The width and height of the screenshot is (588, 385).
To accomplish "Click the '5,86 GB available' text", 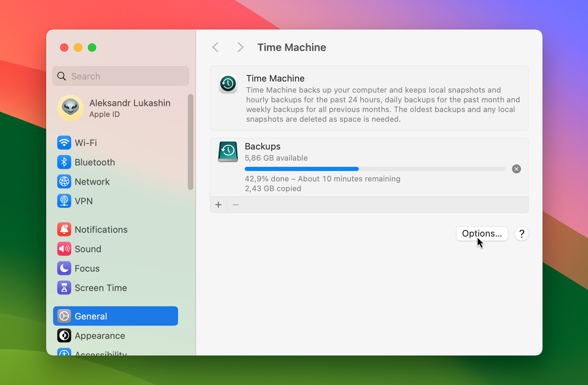I will 276,158.
